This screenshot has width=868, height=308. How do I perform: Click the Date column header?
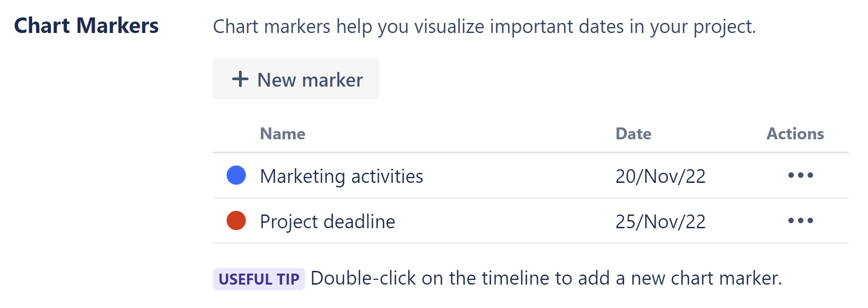633,134
